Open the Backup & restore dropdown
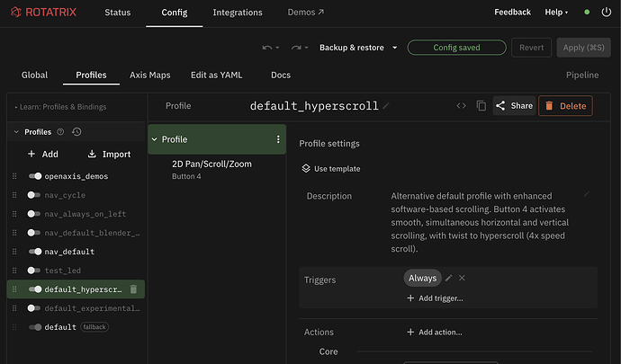621x364 pixels. (x=358, y=48)
